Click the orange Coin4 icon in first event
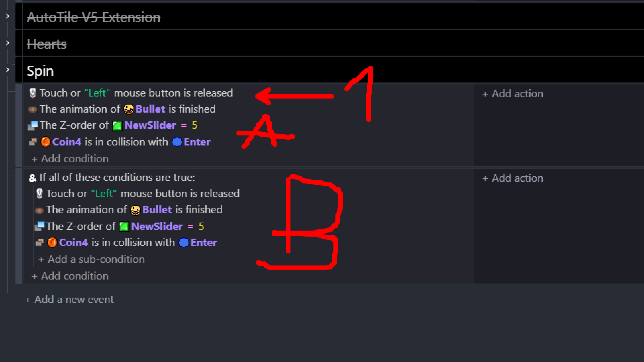The width and height of the screenshot is (644, 362). coord(45,142)
